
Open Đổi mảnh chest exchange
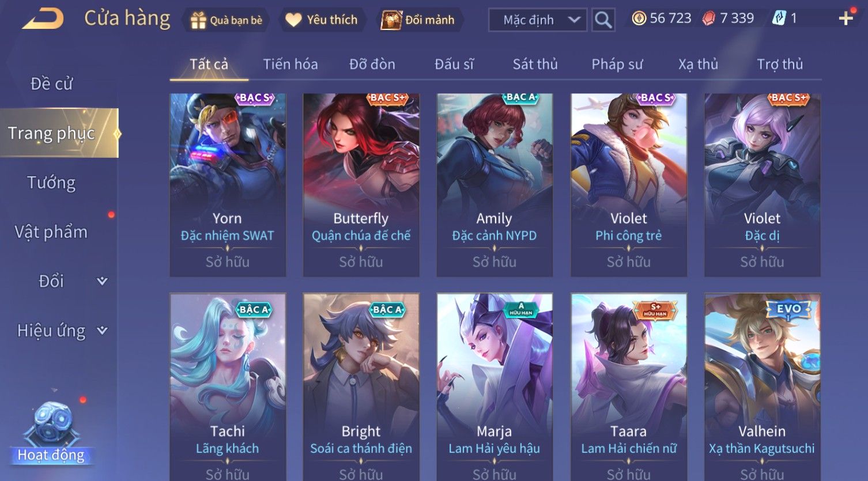tap(391, 20)
